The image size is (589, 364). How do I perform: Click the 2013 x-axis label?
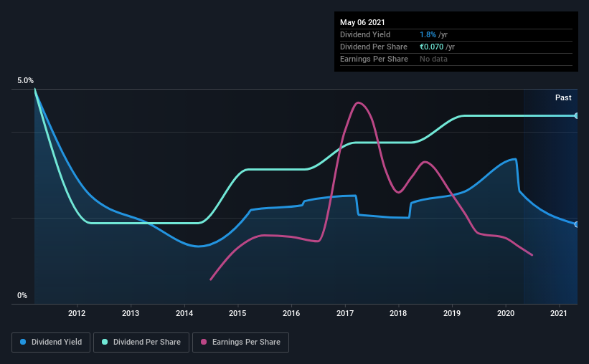point(131,313)
